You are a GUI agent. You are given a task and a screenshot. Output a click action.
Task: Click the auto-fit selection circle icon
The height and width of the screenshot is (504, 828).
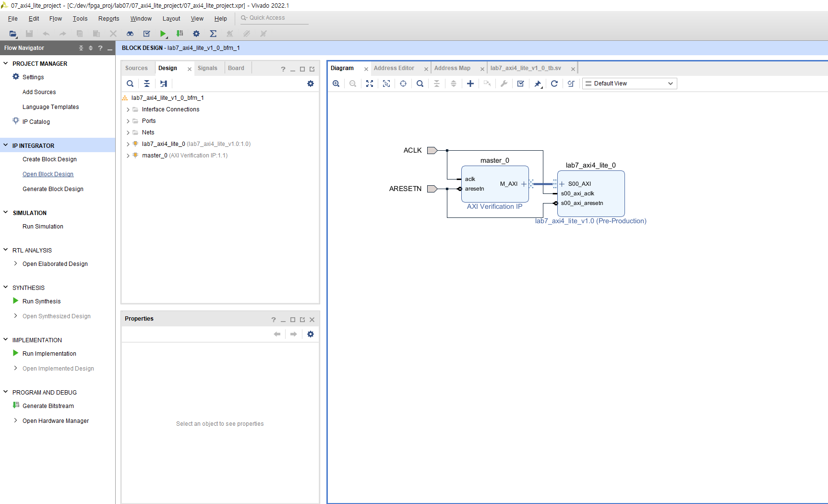(403, 84)
